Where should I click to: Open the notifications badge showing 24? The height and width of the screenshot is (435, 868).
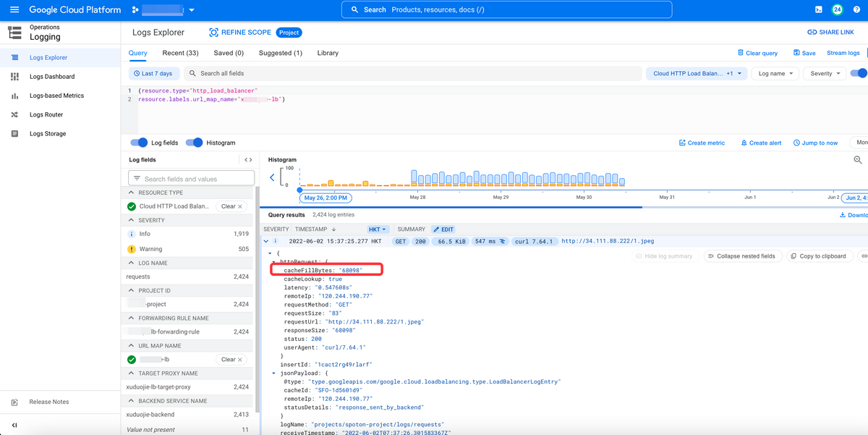pos(837,10)
